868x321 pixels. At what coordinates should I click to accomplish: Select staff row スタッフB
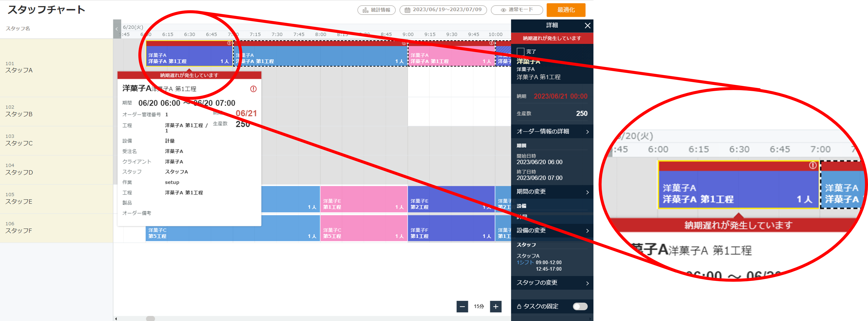pyautogui.click(x=56, y=112)
